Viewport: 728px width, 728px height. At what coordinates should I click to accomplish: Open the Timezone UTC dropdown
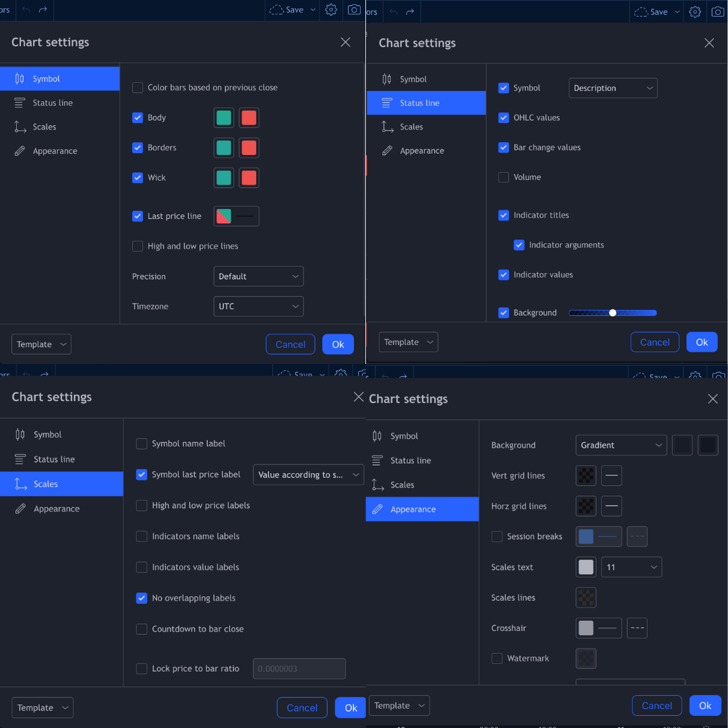259,307
